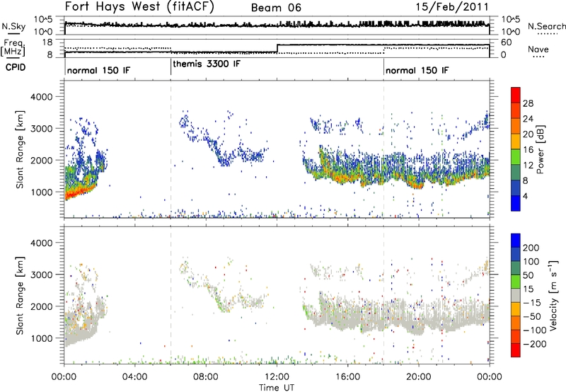This screenshot has height=392, width=566.
Task: Click the yellow Power colorbar segment near 16
Action: click(516, 141)
